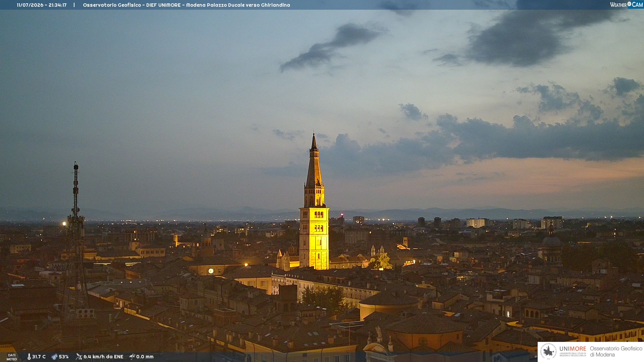This screenshot has width=644, height=362.
Task: Click the thermometer temperature icon
Action: pyautogui.click(x=29, y=357)
